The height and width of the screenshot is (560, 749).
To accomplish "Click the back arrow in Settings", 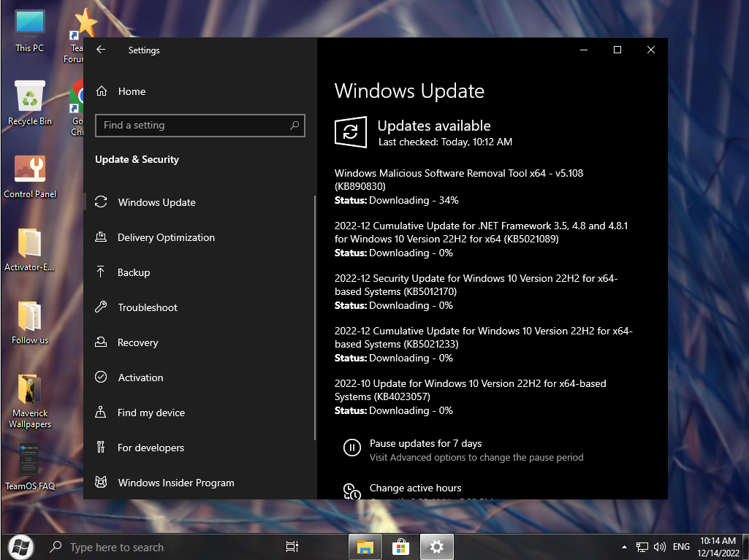I will (x=101, y=50).
